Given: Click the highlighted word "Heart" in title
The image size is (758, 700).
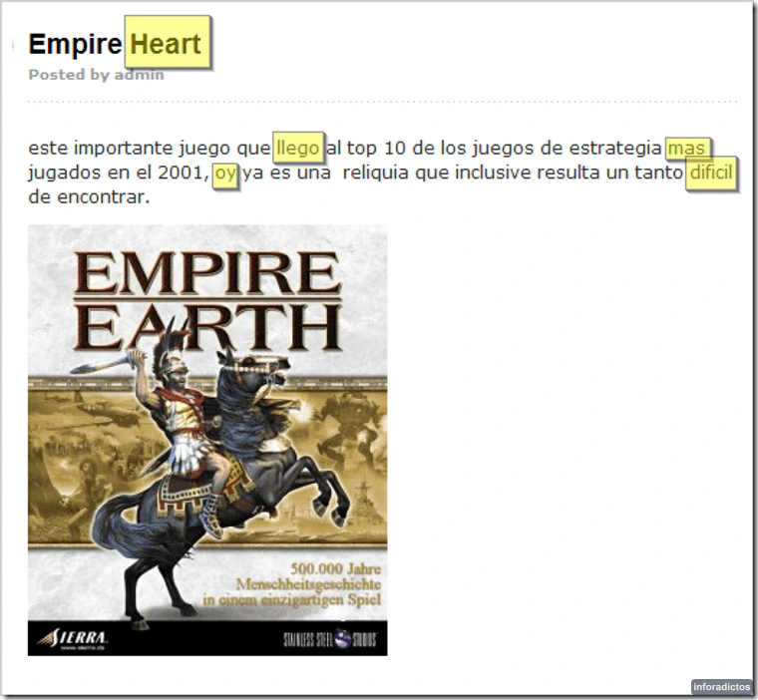Looking at the screenshot, I should (168, 42).
